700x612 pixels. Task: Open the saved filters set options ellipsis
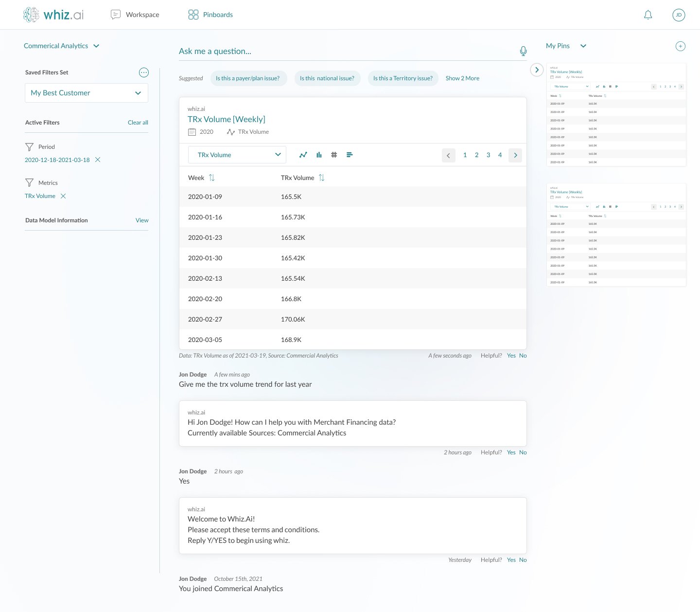(144, 72)
